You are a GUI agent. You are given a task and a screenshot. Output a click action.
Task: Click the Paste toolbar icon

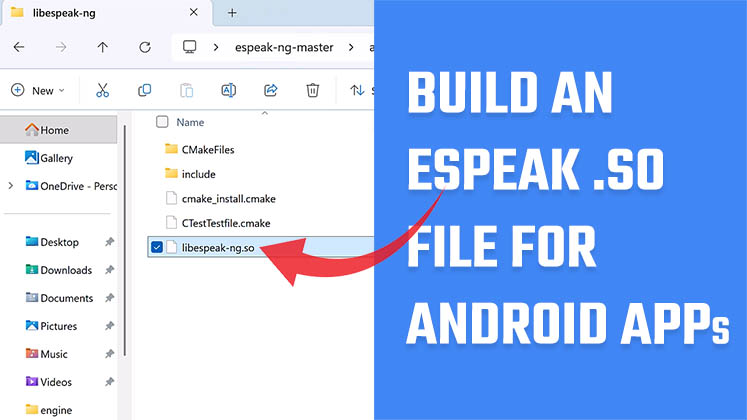pyautogui.click(x=186, y=90)
